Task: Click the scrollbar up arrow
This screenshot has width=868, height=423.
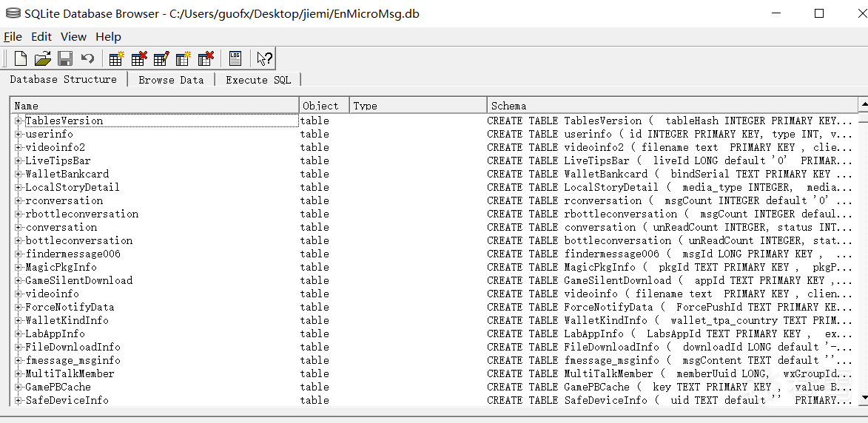Action: click(863, 104)
